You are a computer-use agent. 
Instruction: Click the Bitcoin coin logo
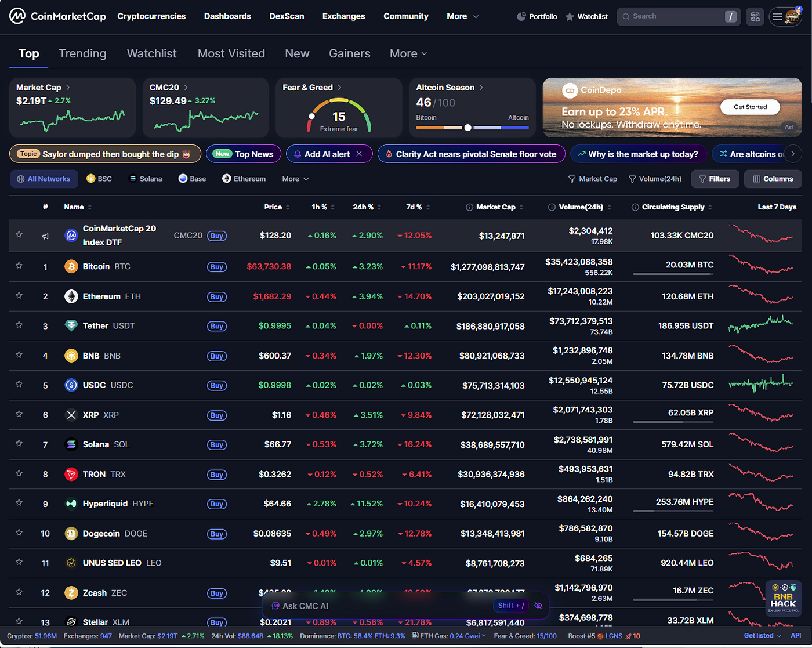click(71, 267)
